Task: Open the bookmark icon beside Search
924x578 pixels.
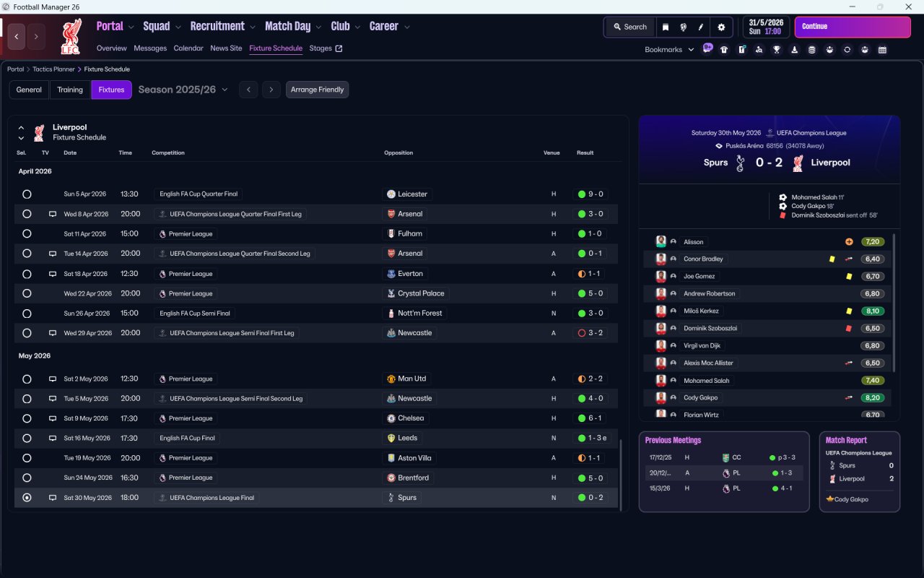Action: [x=666, y=27]
